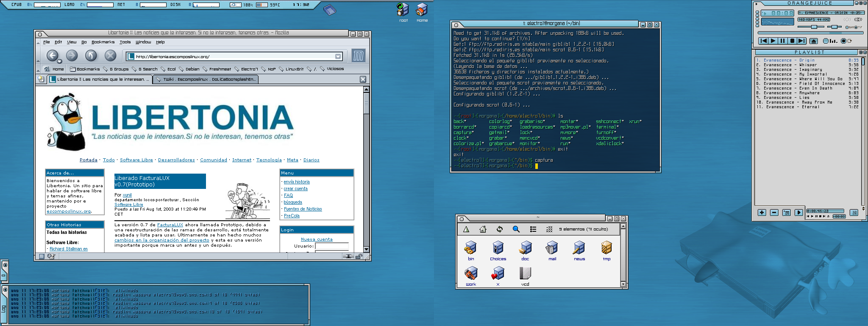Follow the Software Libre navigation link
The image size is (868, 326).
point(136,160)
